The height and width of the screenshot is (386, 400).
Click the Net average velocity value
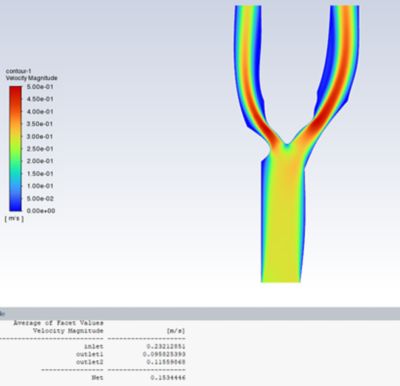(168, 378)
